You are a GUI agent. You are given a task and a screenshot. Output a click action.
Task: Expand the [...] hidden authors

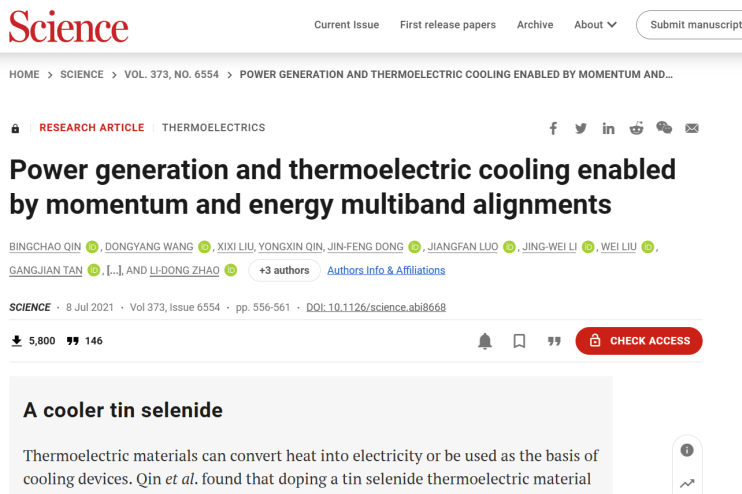[x=115, y=270]
